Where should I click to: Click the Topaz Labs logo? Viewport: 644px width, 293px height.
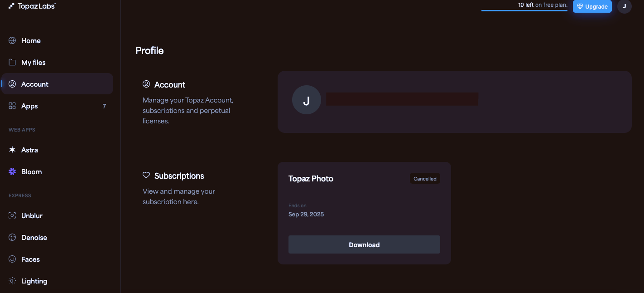click(x=32, y=6)
